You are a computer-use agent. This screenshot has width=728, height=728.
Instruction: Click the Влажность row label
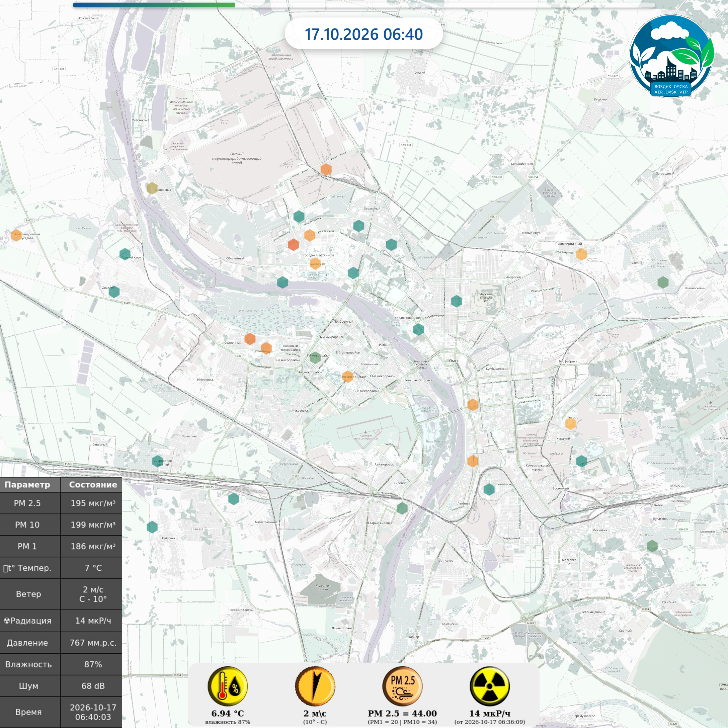(28, 664)
